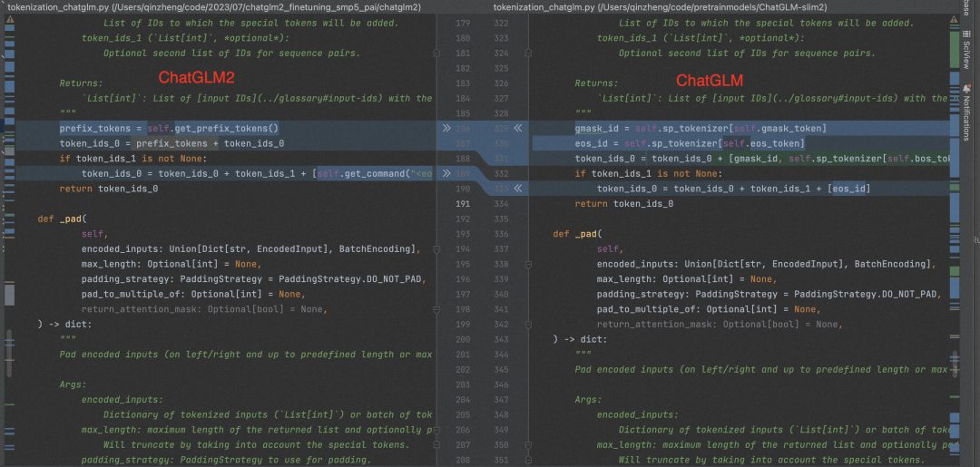Click line number 186 in gutter
The height and width of the screenshot is (467, 980).
click(x=463, y=129)
